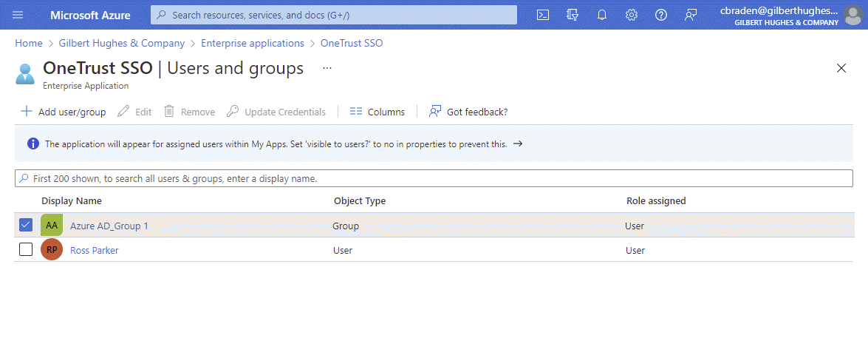Image resolution: width=868 pixels, height=358 pixels.
Task: Go to Home breadcrumb
Action: point(29,43)
